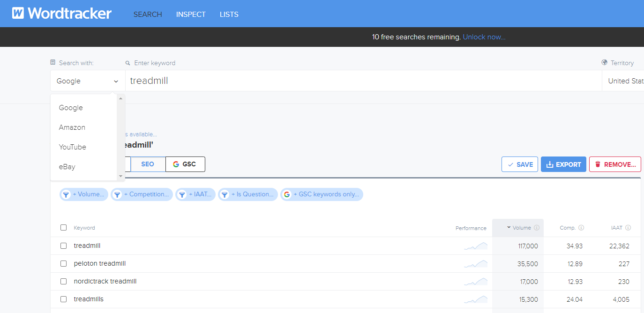Add the Competition filter
The width and height of the screenshot is (644, 313).
[x=142, y=194]
